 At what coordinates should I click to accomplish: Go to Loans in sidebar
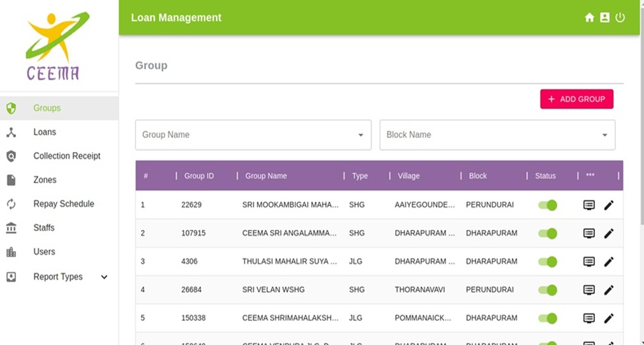(45, 132)
